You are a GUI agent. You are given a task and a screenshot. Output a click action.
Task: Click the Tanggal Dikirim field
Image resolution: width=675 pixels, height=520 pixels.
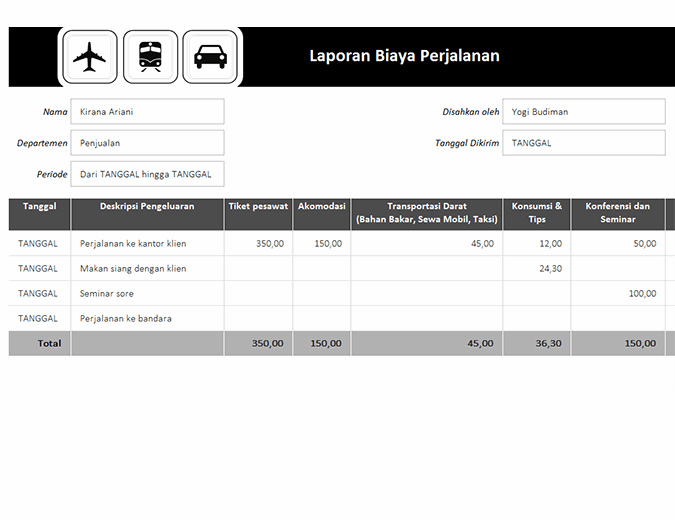pos(584,143)
